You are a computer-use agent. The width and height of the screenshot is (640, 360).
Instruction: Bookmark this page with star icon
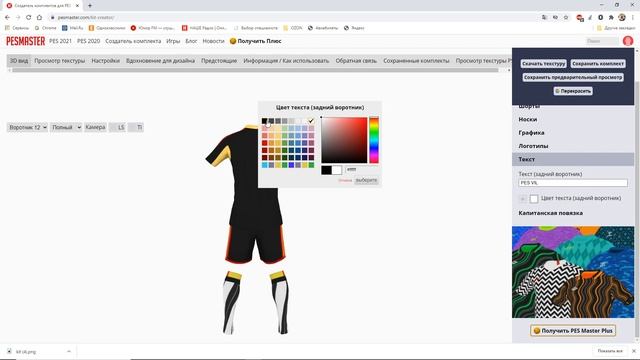(566, 18)
